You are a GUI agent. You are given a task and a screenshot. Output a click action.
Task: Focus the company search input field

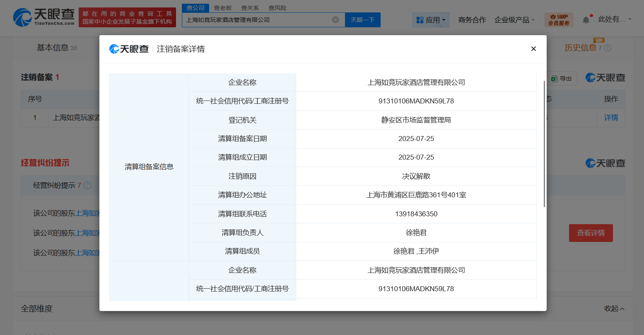[x=257, y=20]
